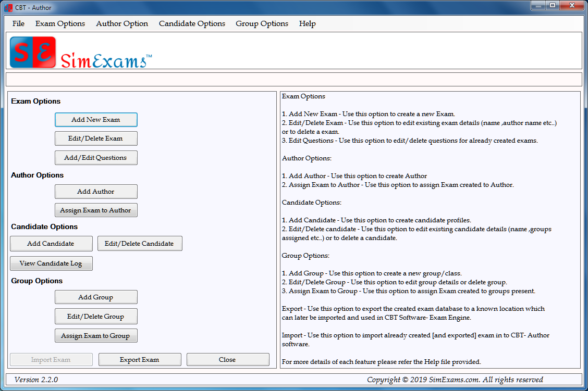Select Assign Exam to Group
Image resolution: width=588 pixels, height=391 pixels.
pos(96,336)
